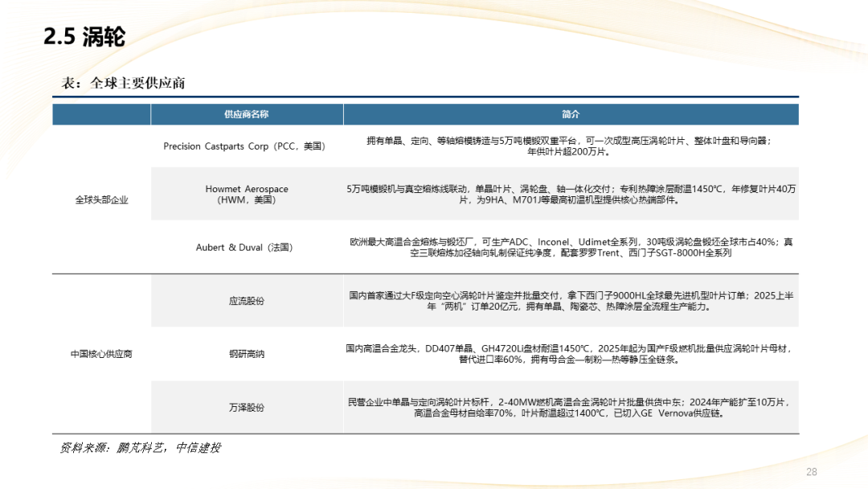Select the '应流股份' supplier cell
This screenshot has width=868, height=489.
point(247,301)
